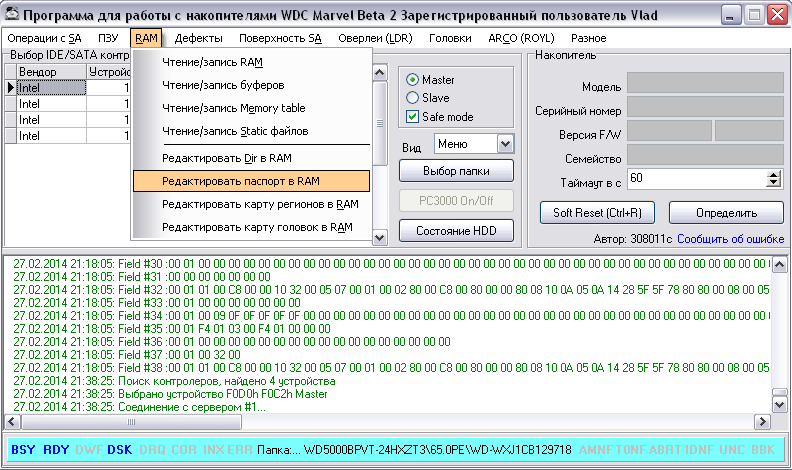Click the Модель field
This screenshot has height=470, width=792.
705,83
